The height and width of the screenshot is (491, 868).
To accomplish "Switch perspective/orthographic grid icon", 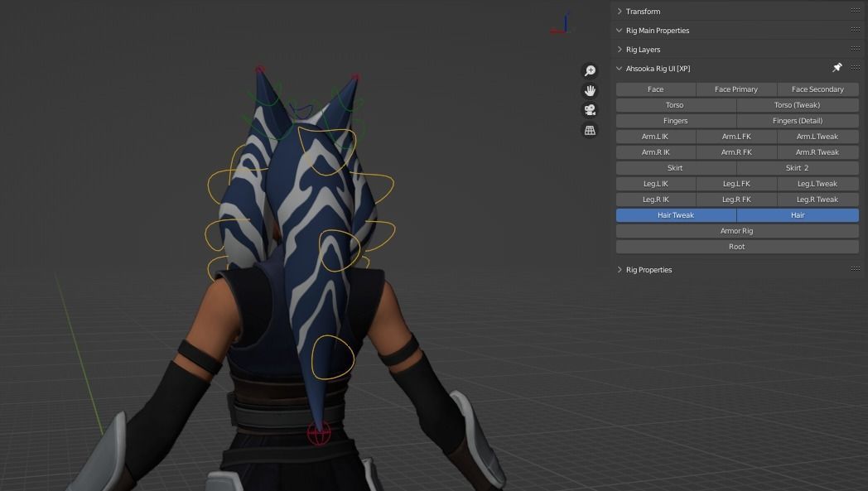I will 590,130.
